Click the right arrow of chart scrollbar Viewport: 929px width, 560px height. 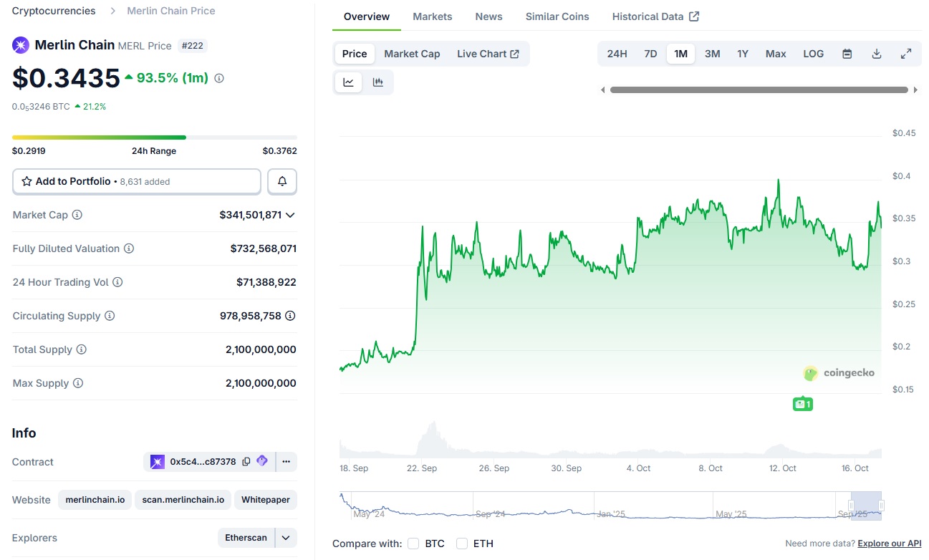click(x=915, y=90)
